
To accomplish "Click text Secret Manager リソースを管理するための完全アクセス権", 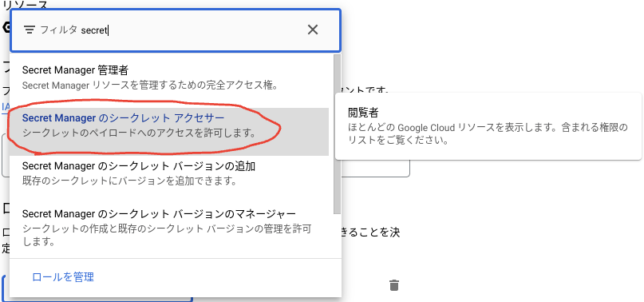I will pos(151,85).
